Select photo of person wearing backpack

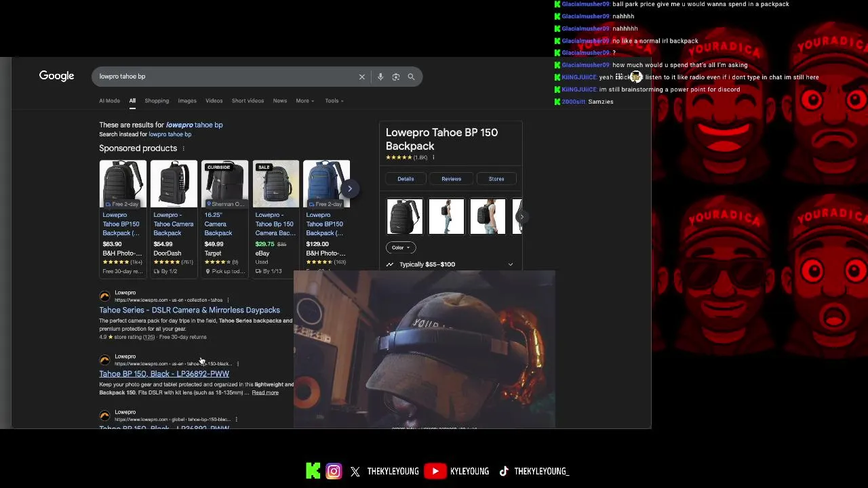click(x=446, y=216)
